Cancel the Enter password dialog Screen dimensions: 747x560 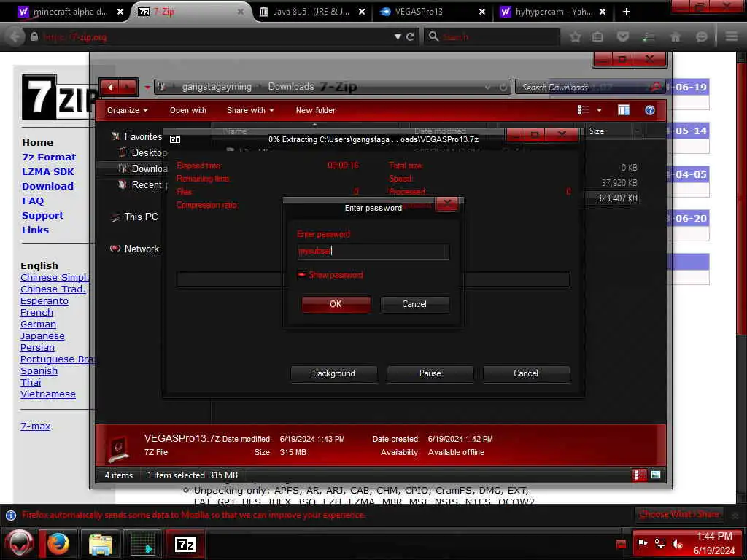tap(414, 304)
